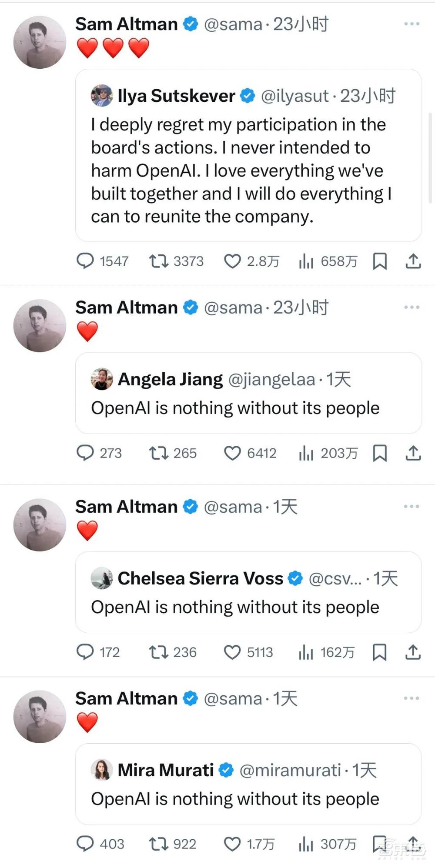Like Ilya Sutskever's regret tweet
435x868 pixels.
(233, 261)
